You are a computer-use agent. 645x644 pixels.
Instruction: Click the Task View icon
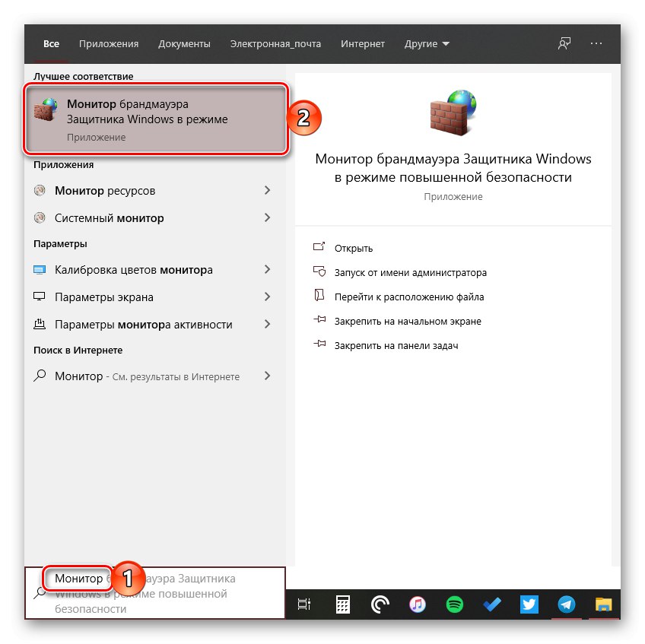click(x=305, y=604)
